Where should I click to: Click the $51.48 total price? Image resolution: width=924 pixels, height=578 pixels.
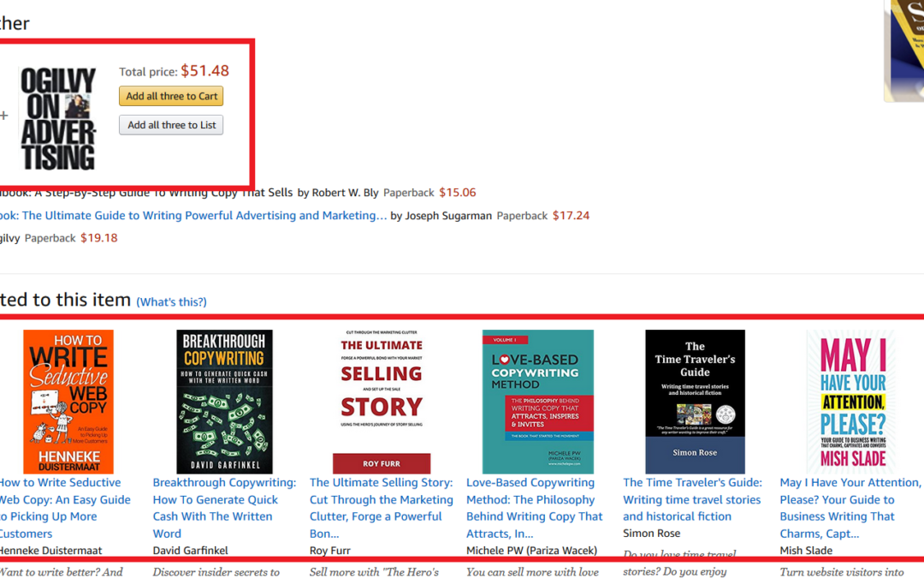pos(204,71)
